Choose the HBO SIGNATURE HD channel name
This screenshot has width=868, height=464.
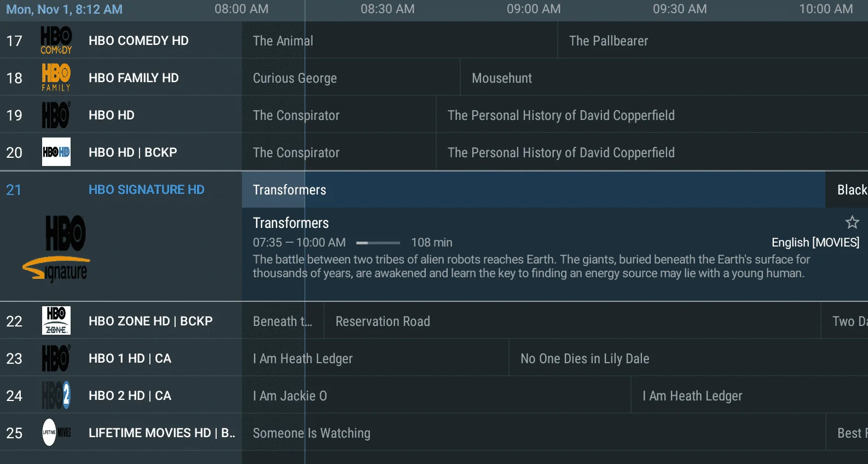[147, 190]
